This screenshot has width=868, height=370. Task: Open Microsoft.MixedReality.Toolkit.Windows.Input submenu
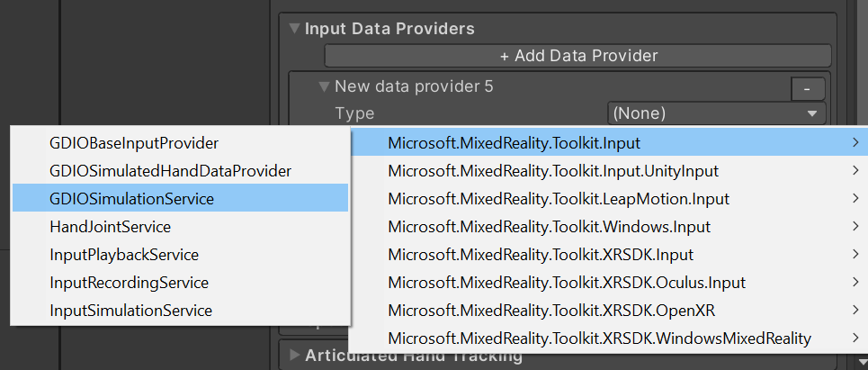(x=609, y=227)
